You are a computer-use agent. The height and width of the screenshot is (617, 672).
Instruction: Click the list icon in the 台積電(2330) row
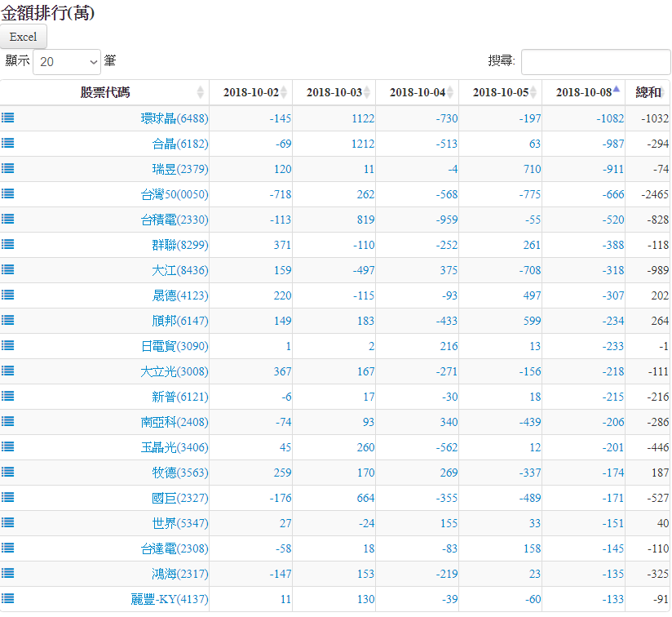(x=7, y=219)
